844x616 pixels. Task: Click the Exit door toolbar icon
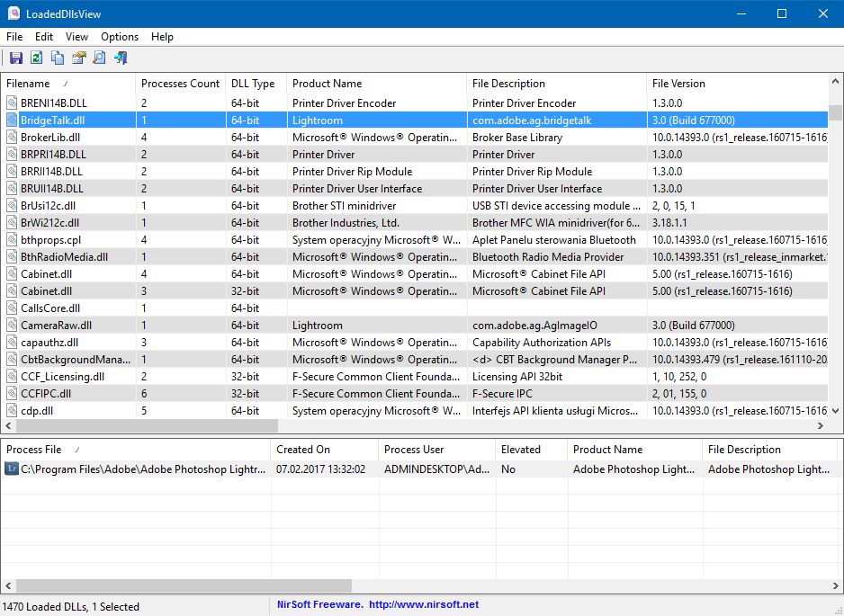[x=121, y=58]
